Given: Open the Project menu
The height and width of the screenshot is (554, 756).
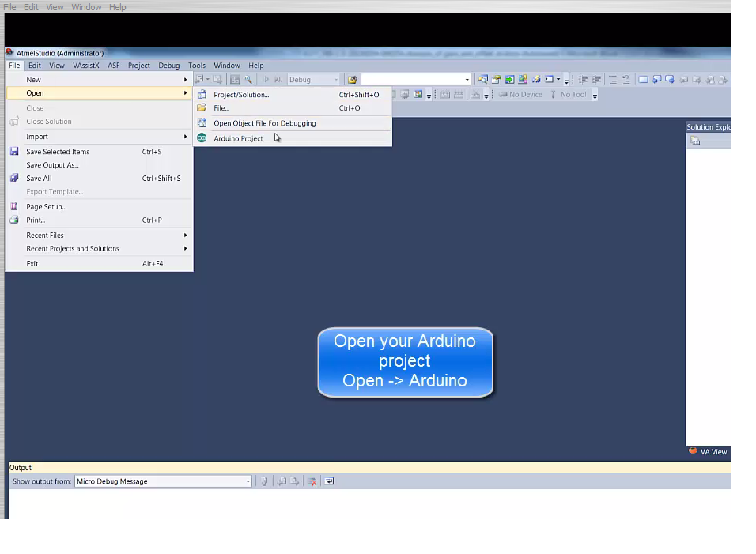Looking at the screenshot, I should pos(139,66).
